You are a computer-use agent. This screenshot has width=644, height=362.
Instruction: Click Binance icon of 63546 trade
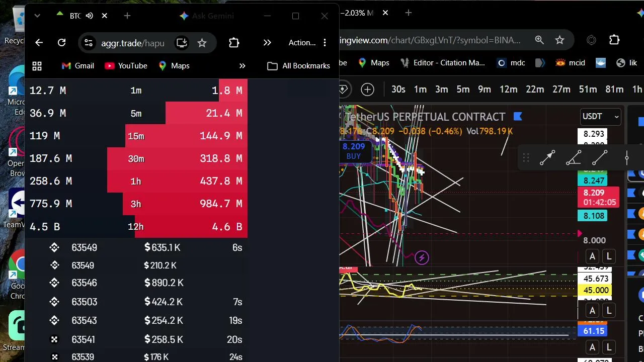(x=54, y=283)
